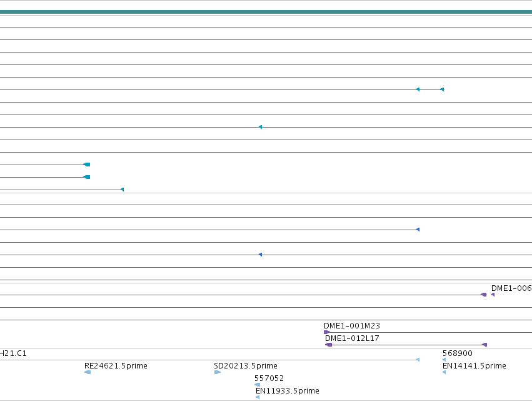Click the 557052 feature marker
Viewport: 532px width, 401px height.
tap(257, 385)
